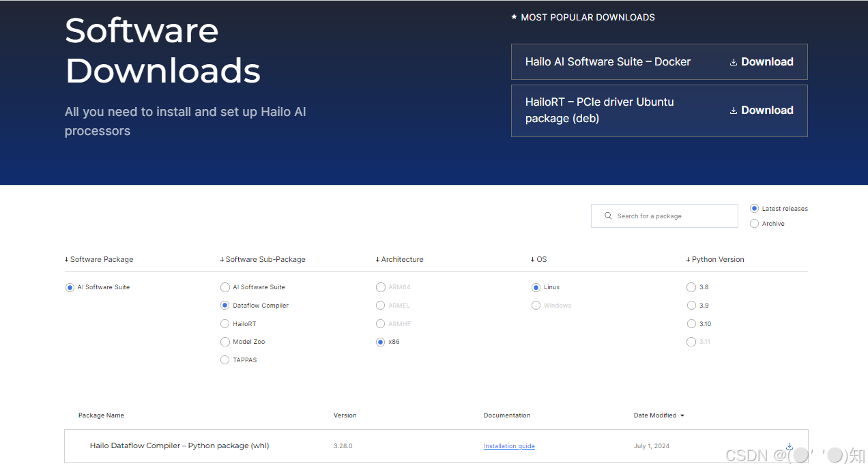Pick the HailoRT sub-package radio button
Image resolution: width=868 pixels, height=470 pixels.
[x=225, y=324]
